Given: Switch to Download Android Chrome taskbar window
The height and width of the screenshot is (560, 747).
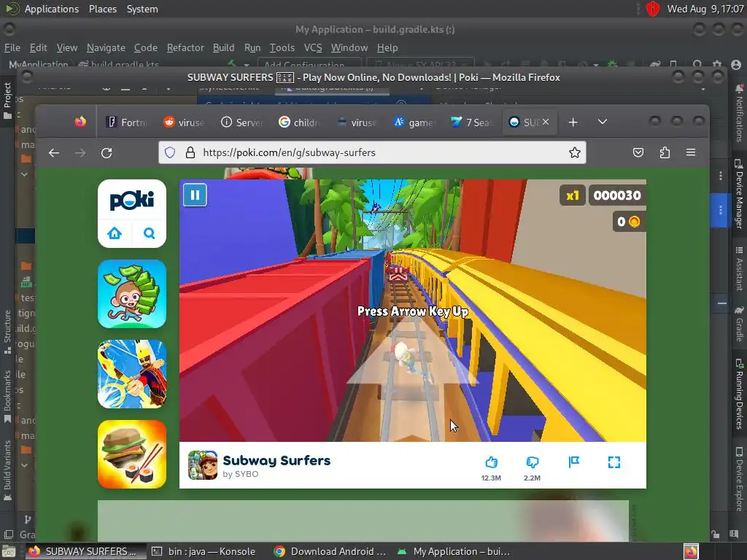Looking at the screenshot, I should point(330,551).
